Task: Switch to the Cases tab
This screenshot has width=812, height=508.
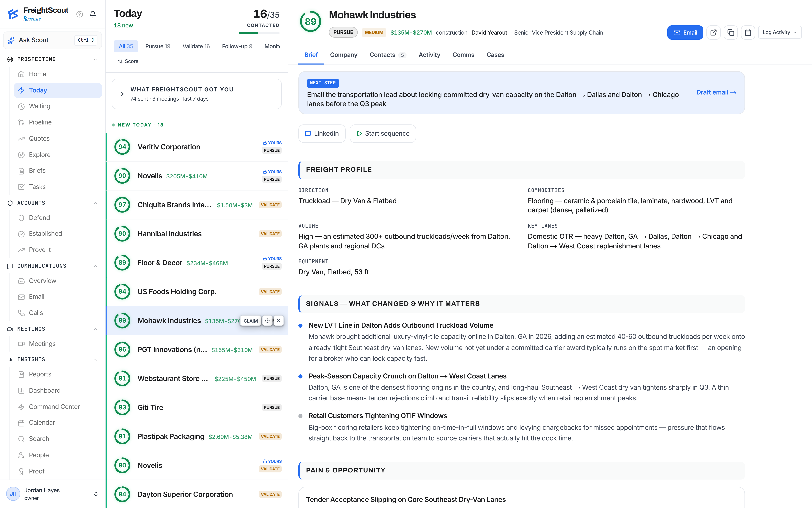Action: tap(495, 55)
